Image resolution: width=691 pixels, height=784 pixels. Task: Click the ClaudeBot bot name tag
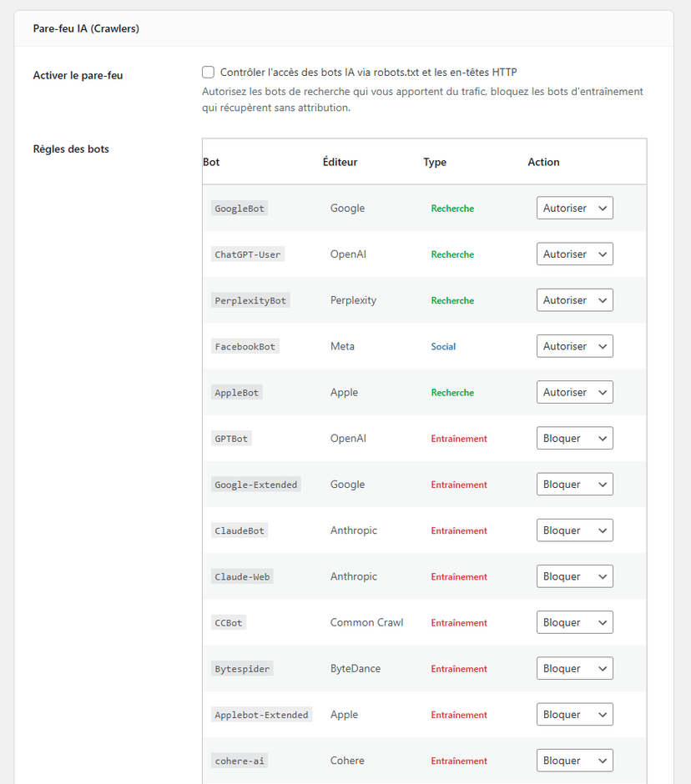(x=240, y=530)
